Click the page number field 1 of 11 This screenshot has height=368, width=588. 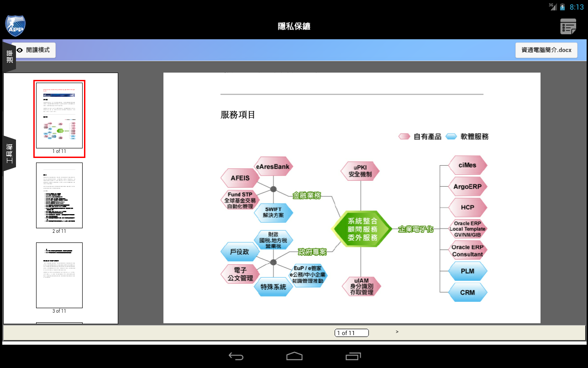352,333
